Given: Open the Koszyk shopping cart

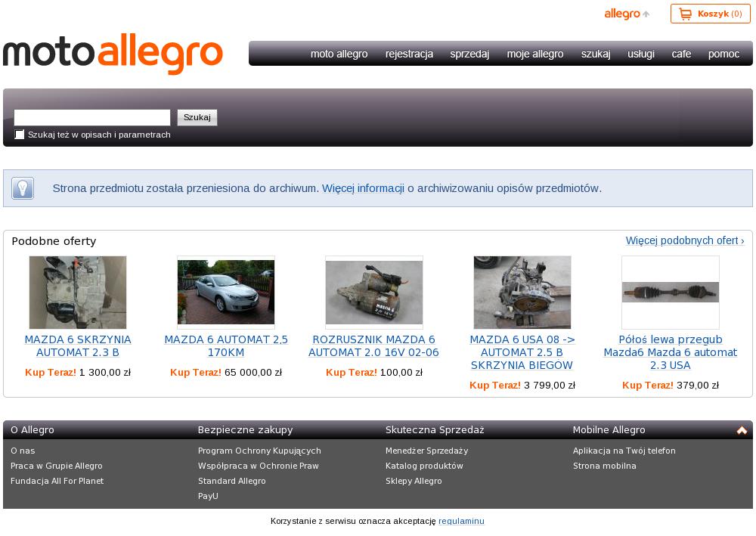Looking at the screenshot, I should [x=710, y=14].
